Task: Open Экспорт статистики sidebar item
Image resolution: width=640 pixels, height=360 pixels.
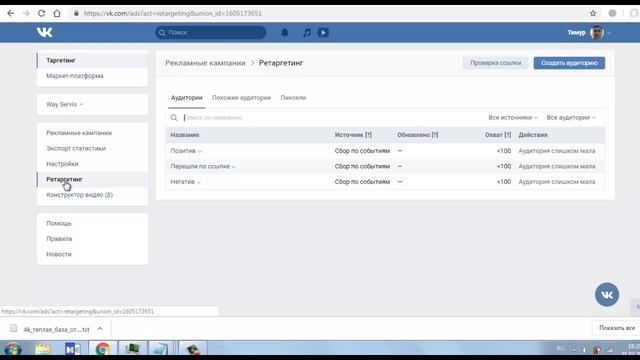Action: pos(92,149)
